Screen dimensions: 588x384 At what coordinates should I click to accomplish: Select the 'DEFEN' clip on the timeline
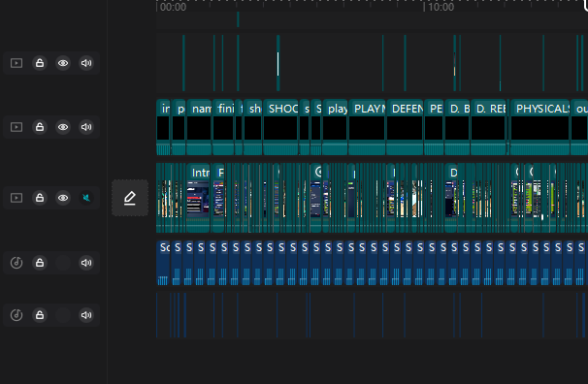coord(405,127)
